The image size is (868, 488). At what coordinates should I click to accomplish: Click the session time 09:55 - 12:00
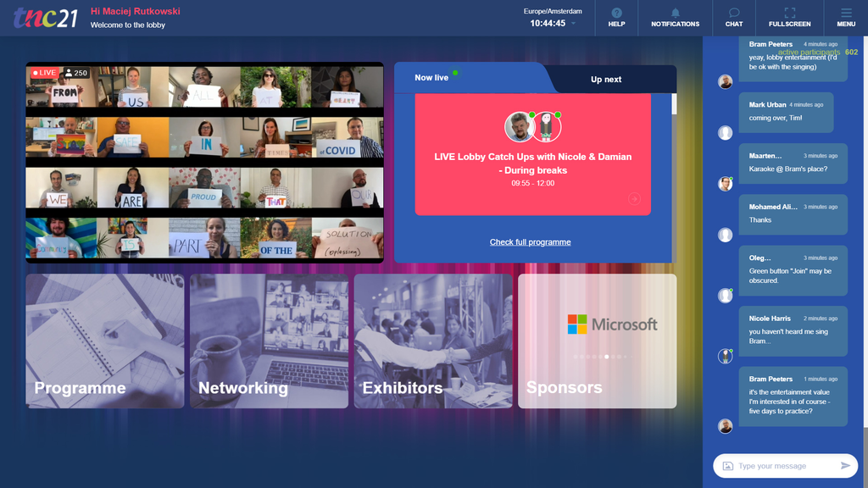pyautogui.click(x=532, y=183)
